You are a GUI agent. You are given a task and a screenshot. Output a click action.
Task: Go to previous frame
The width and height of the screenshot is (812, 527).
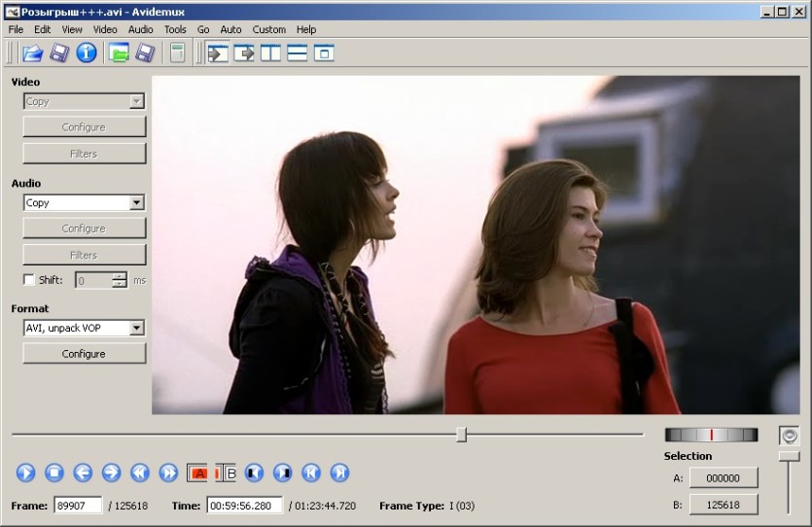coord(83,473)
